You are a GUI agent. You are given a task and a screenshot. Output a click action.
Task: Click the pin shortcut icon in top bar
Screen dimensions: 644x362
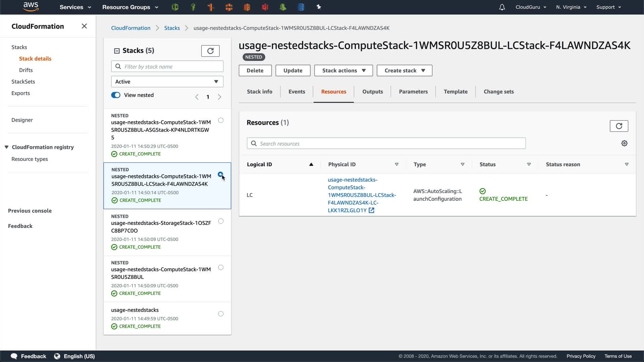pyautogui.click(x=319, y=7)
